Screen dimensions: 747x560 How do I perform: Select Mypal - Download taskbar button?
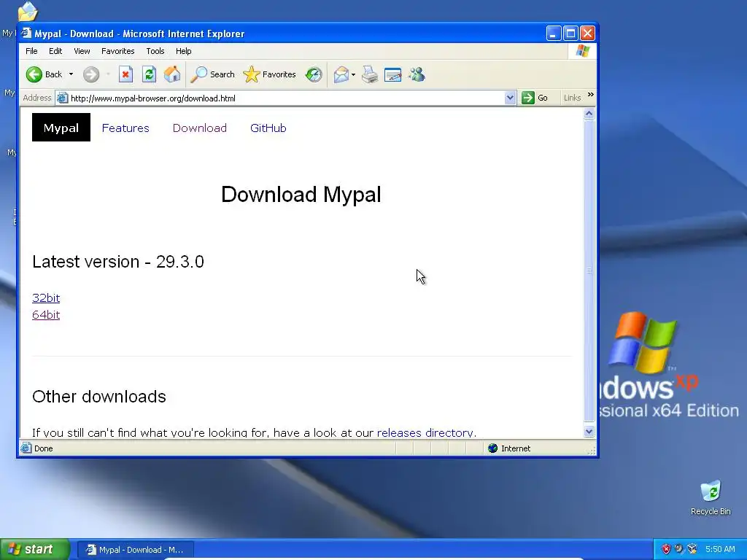click(x=135, y=550)
